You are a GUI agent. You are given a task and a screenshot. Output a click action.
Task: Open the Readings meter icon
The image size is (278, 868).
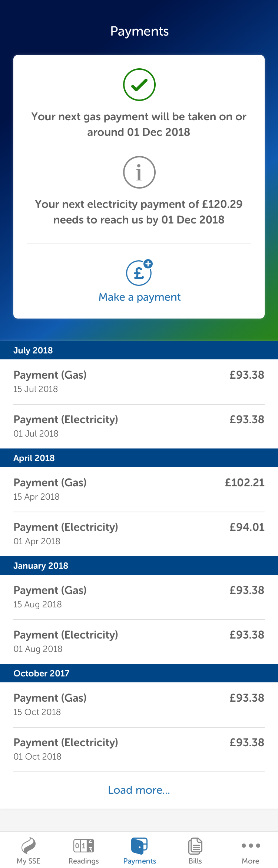[x=84, y=846]
